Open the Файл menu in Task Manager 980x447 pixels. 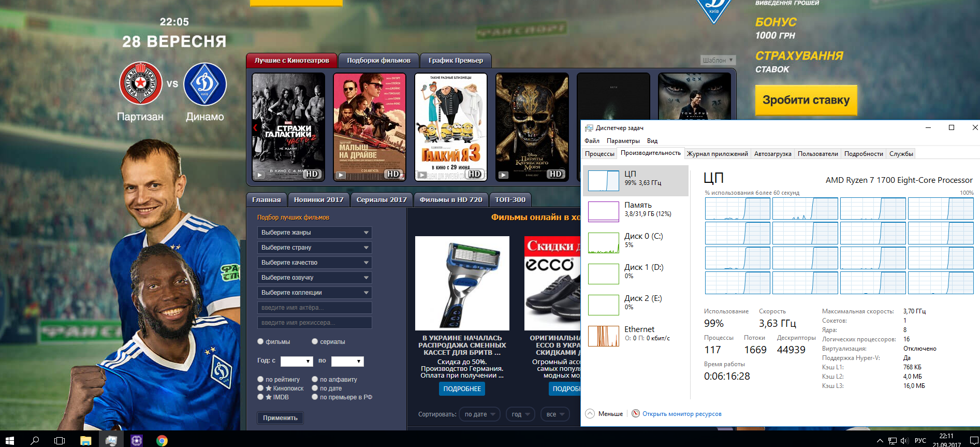point(592,141)
